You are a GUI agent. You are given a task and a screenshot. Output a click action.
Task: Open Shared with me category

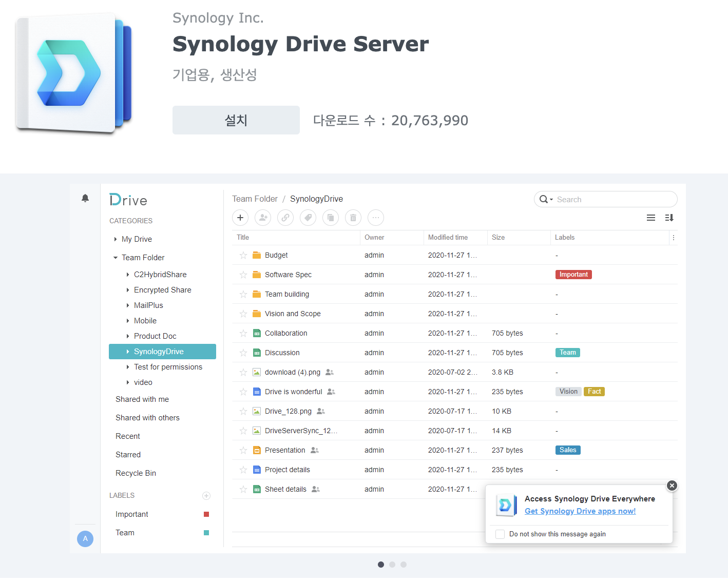[x=142, y=399]
